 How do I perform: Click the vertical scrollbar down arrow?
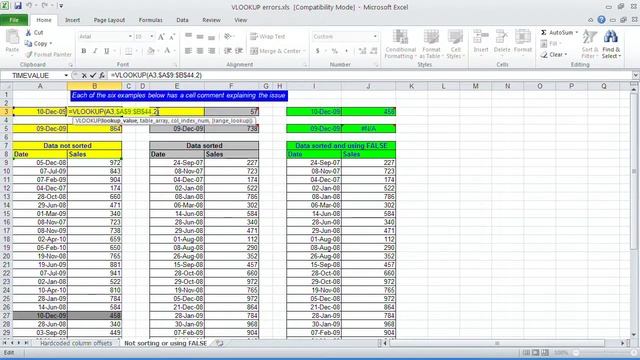(x=634, y=335)
